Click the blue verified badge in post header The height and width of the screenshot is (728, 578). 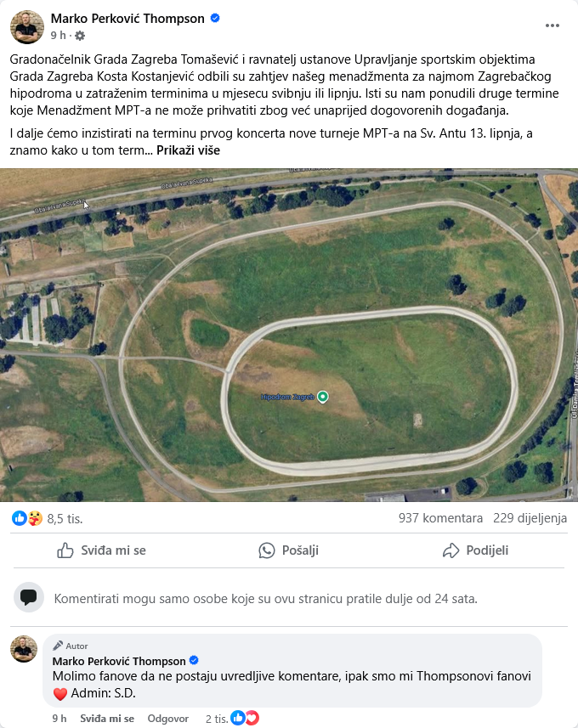point(215,18)
